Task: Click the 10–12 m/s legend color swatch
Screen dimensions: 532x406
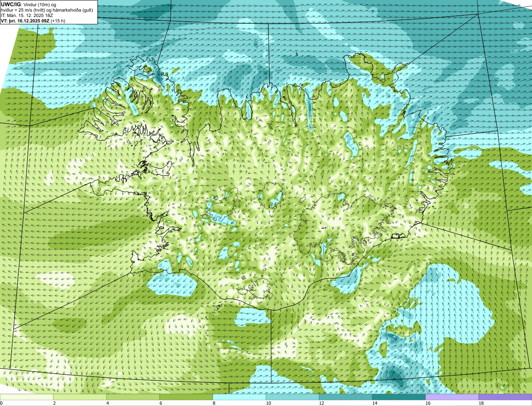Action: [x=293, y=397]
